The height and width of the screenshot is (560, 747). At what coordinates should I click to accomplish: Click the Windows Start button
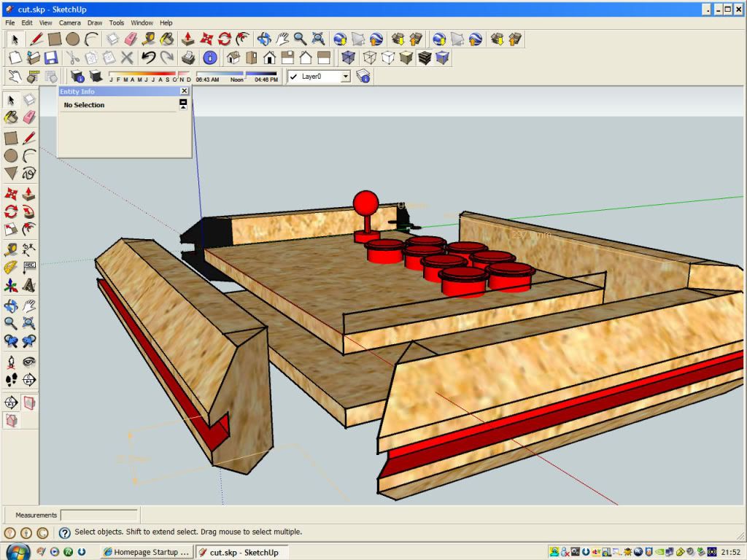(x=18, y=551)
